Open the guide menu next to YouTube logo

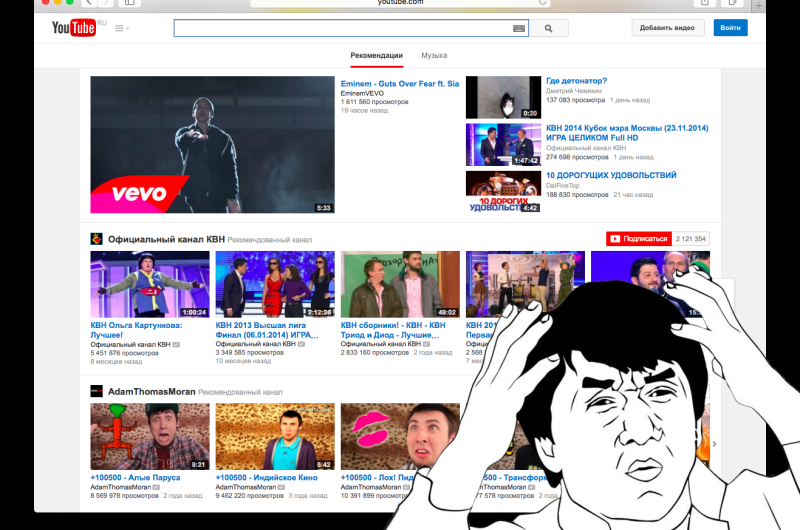tap(121, 29)
